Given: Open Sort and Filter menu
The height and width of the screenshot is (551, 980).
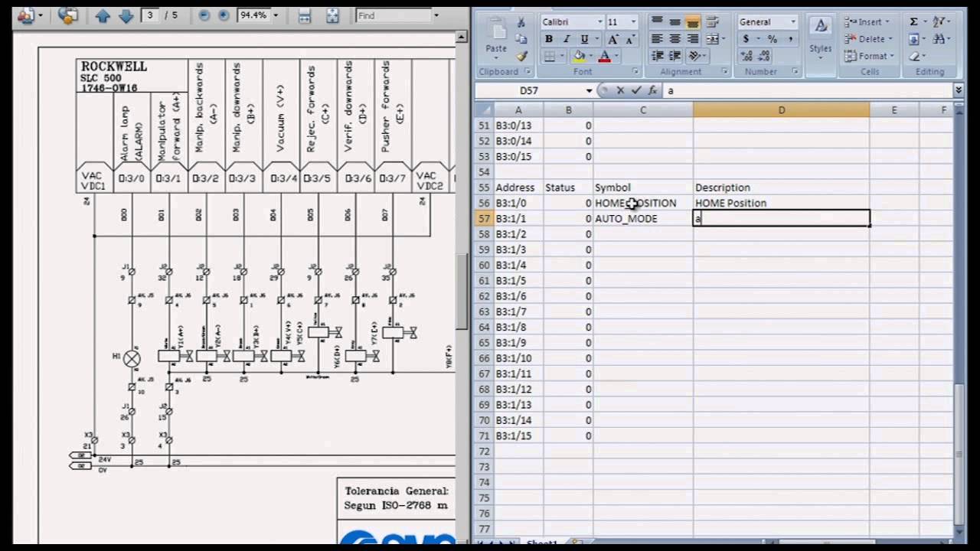Looking at the screenshot, I should [940, 22].
